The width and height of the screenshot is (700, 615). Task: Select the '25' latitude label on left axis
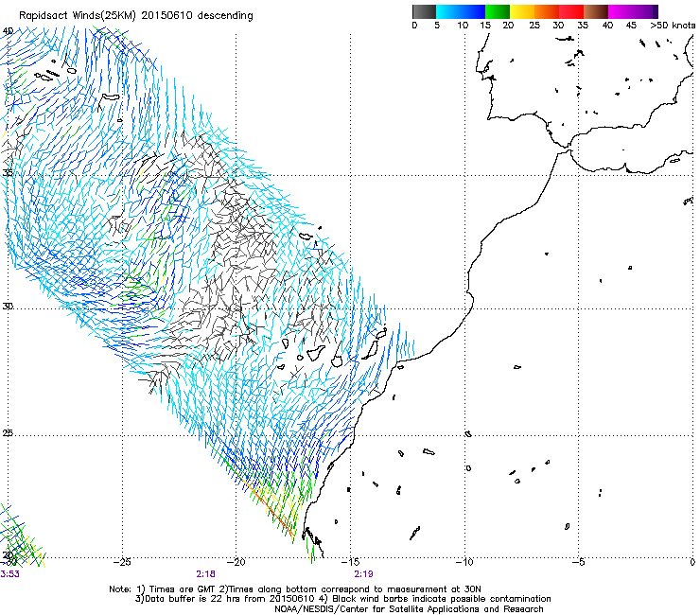[x=8, y=433]
